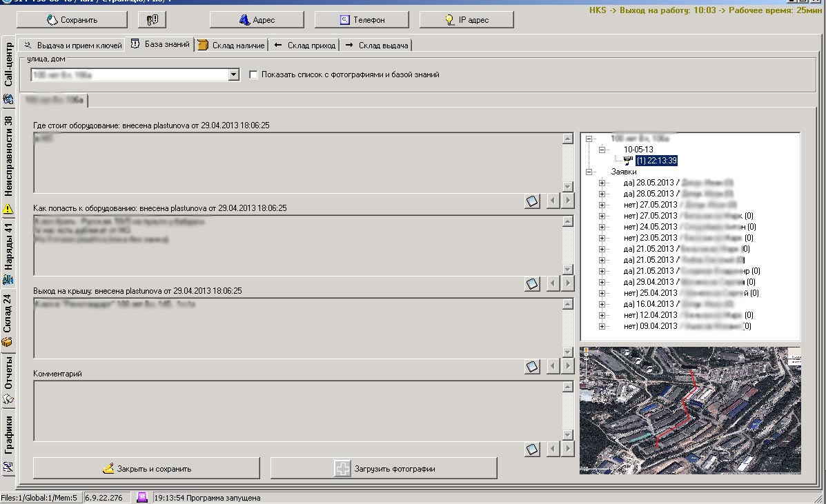Click previous arrow under Выход на крышу
This screenshot has height=504, width=826.
[x=553, y=366]
